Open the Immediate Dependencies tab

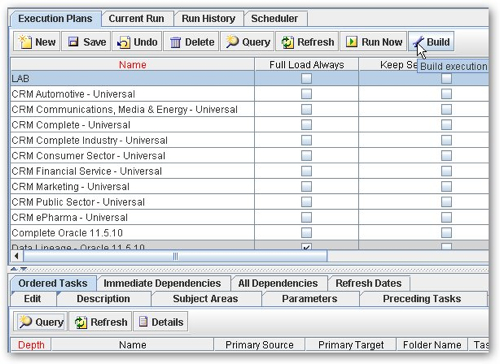162,283
